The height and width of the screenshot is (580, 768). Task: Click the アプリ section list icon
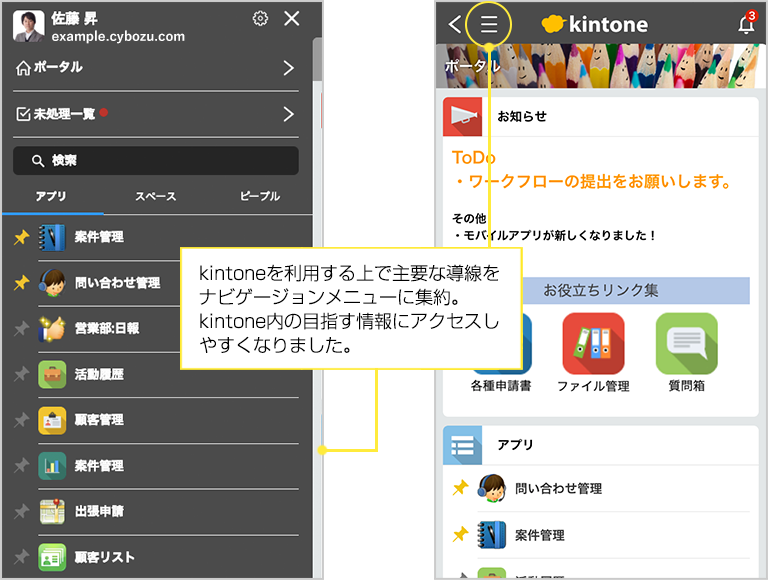[x=463, y=445]
